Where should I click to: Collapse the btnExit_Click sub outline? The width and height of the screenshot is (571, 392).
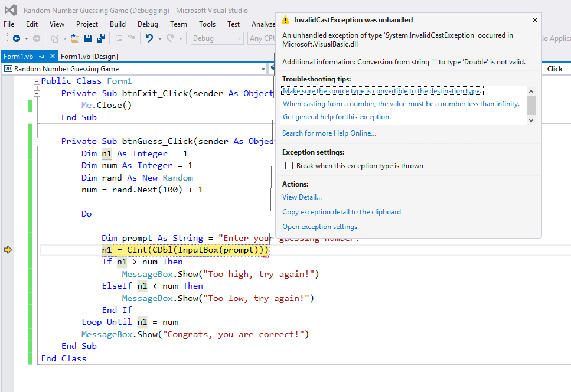click(37, 93)
